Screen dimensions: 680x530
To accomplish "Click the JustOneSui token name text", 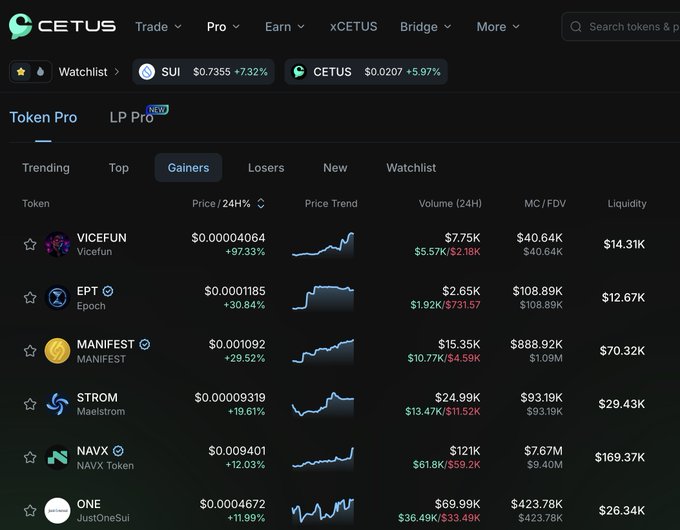I will tap(103, 518).
